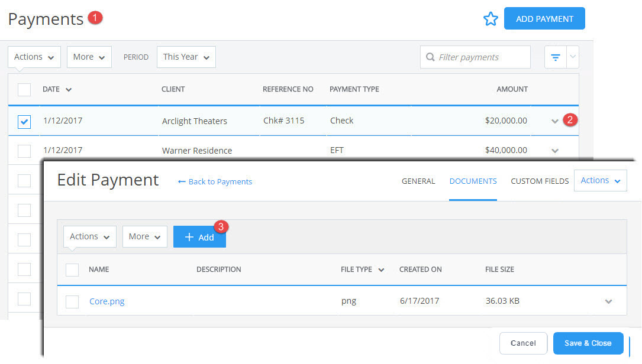Expand filter options arrow next to funnel icon
The image size is (642, 364).
point(573,57)
